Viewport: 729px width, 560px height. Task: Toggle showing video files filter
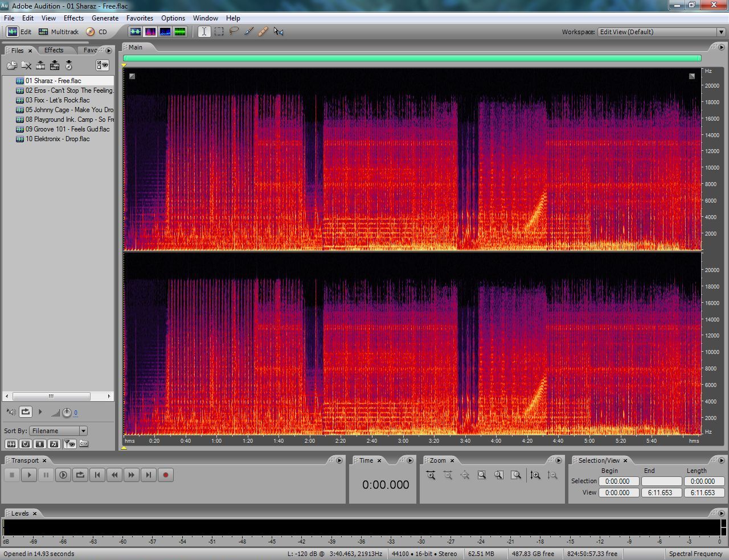40,444
